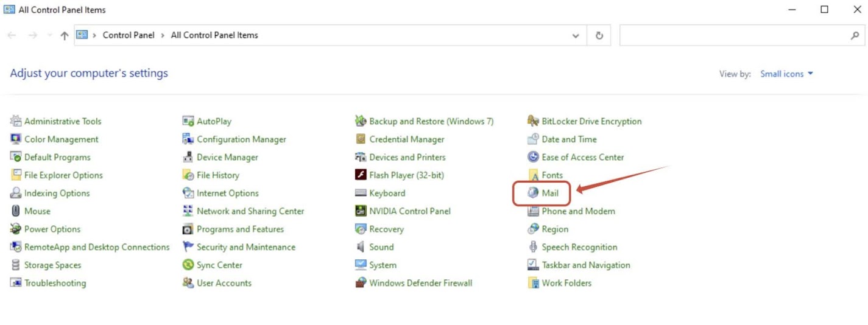Open the Internet Options icon
This screenshot has height=325, width=868.
click(x=188, y=193)
